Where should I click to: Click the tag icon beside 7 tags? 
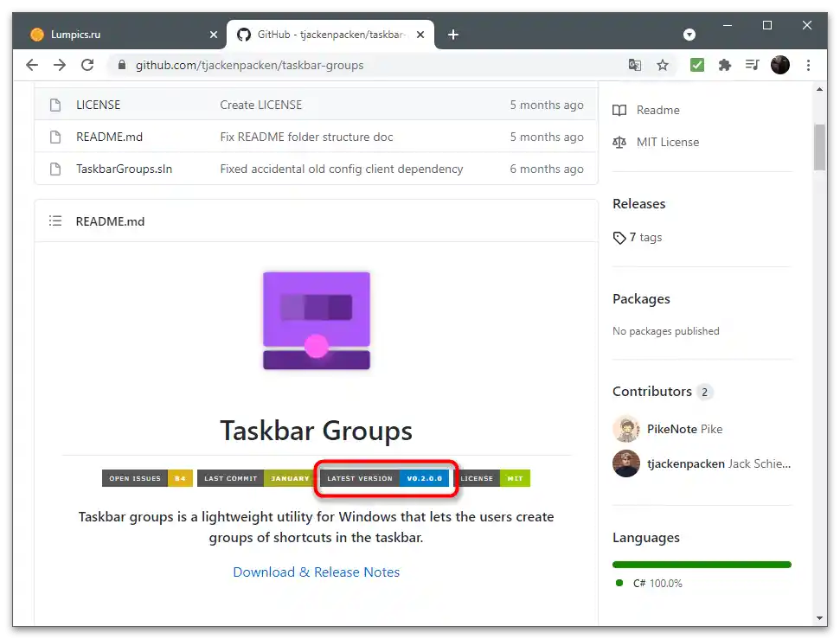point(619,238)
